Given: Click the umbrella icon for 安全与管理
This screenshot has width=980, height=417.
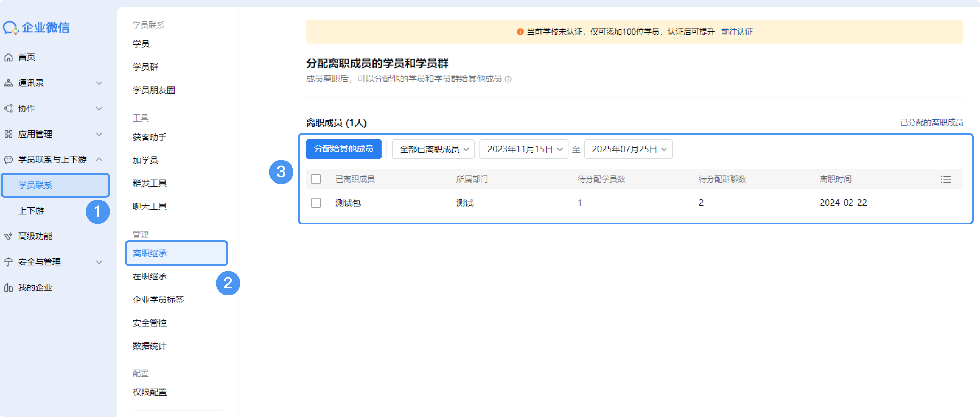Looking at the screenshot, I should (x=8, y=262).
